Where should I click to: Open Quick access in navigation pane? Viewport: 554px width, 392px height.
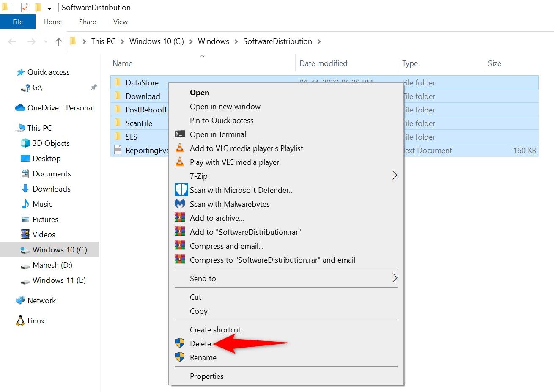click(49, 72)
